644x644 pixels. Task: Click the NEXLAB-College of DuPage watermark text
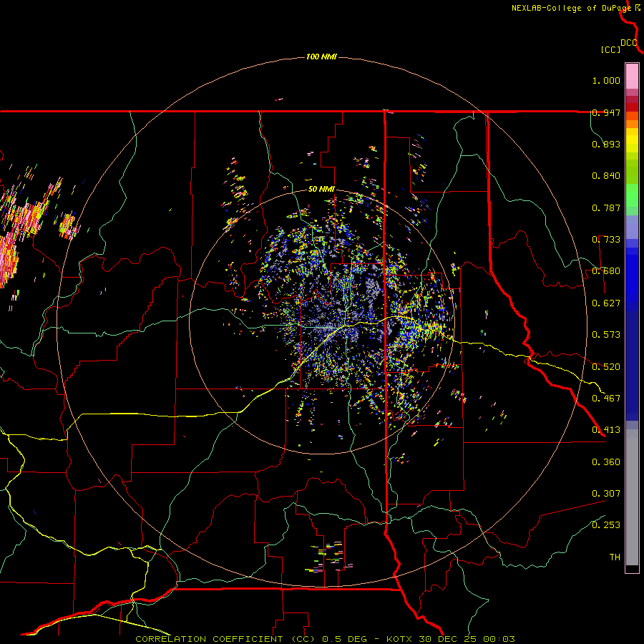[x=576, y=8]
